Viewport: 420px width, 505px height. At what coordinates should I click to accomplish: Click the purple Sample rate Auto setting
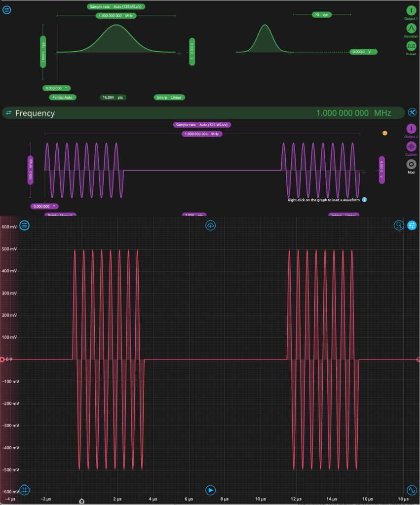[x=202, y=125]
